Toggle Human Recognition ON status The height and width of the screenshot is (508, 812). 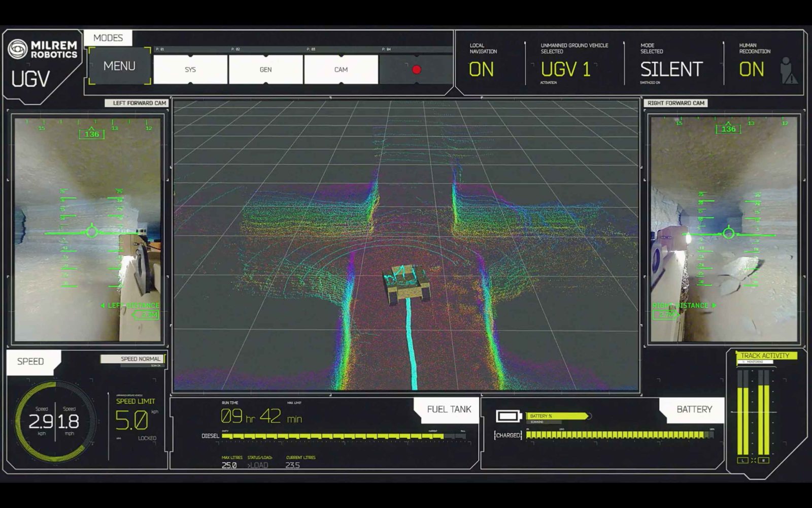(x=752, y=70)
